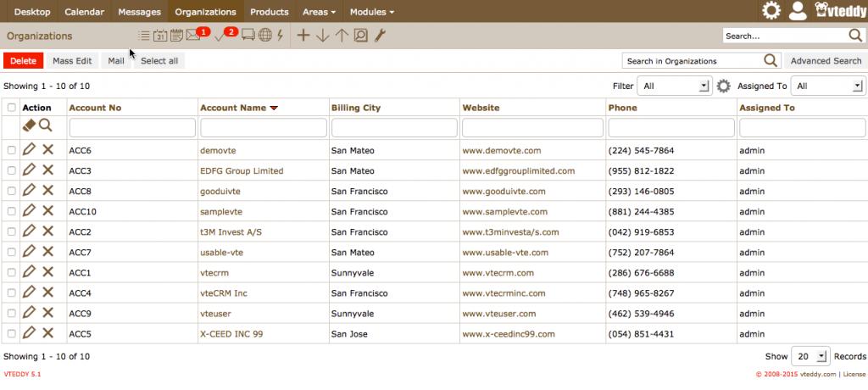Open the www.demovte.com website link
Viewport: 868px width, 390px height.
click(x=502, y=150)
